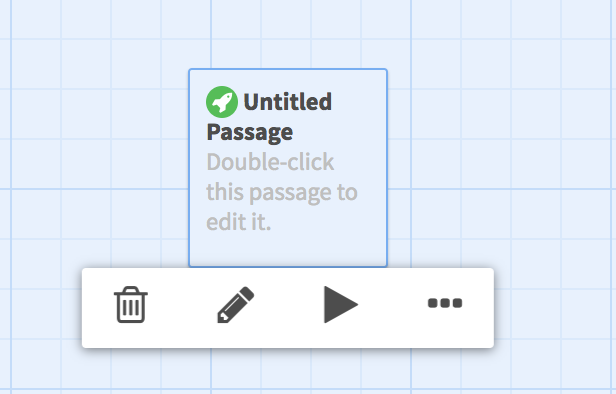Click empty space inside passage below text
The image size is (616, 394).
coord(288,249)
